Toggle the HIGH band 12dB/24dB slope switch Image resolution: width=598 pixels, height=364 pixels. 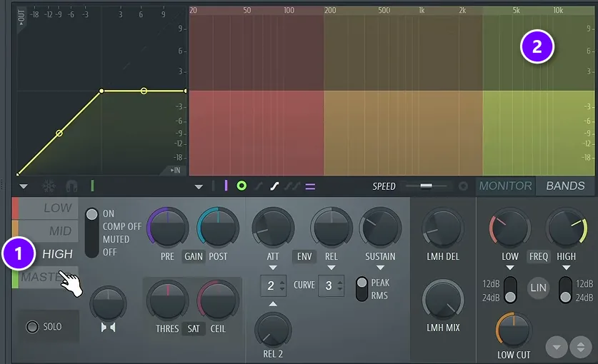pyautogui.click(x=565, y=290)
